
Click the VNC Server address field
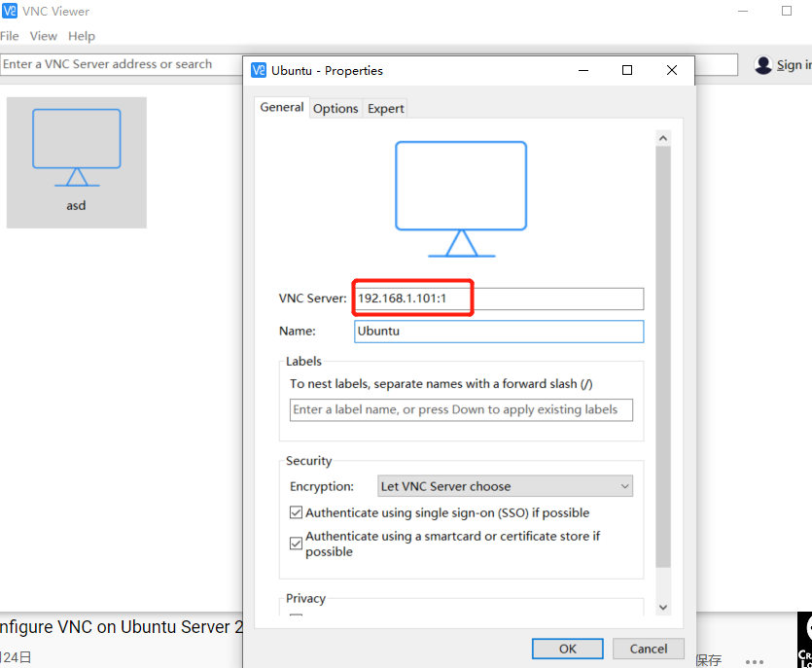pyautogui.click(x=499, y=299)
